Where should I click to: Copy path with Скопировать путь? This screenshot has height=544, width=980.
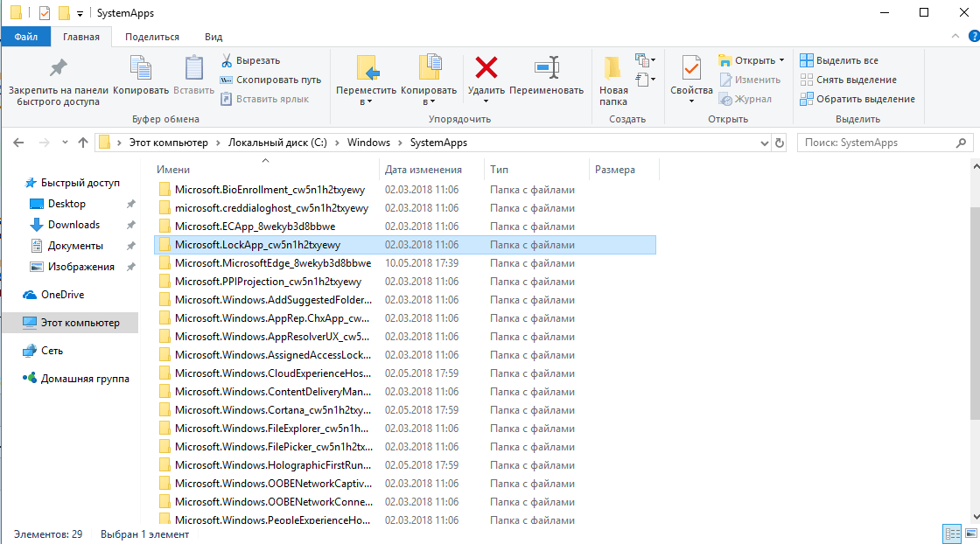270,80
